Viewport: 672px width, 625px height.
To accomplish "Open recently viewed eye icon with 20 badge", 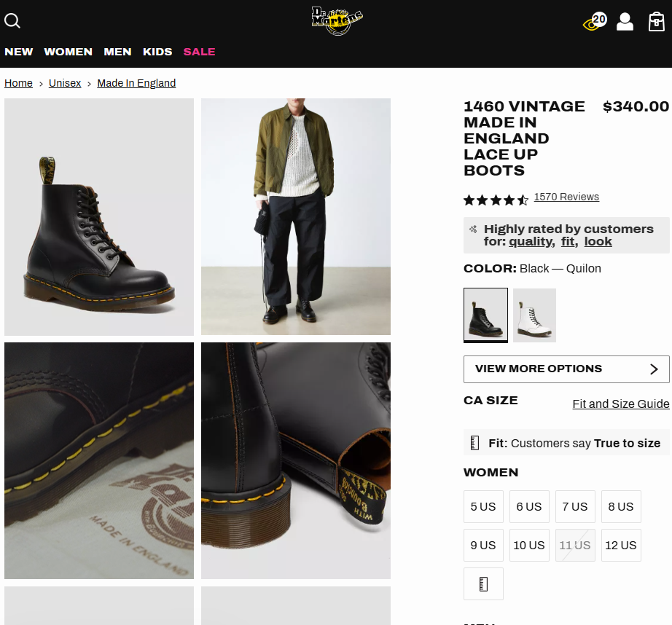I will (x=595, y=21).
